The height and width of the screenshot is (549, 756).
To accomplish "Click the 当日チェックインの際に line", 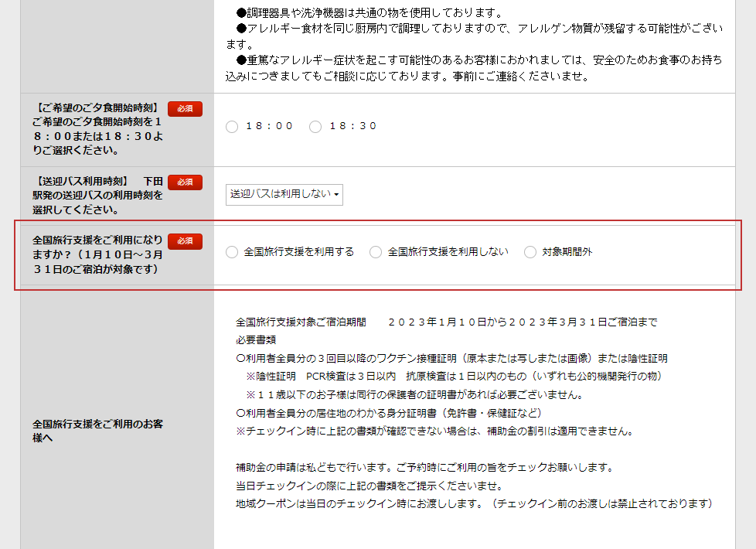I will 369,486.
